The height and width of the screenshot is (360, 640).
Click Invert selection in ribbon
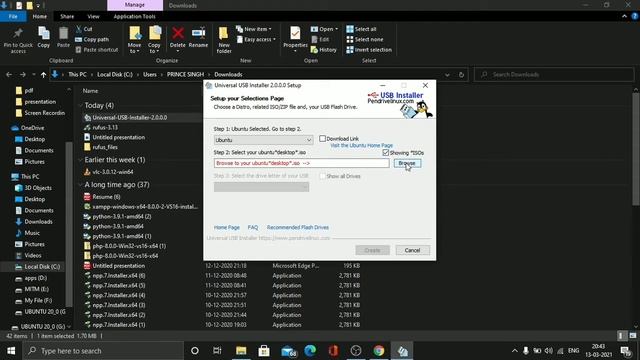tap(369, 50)
